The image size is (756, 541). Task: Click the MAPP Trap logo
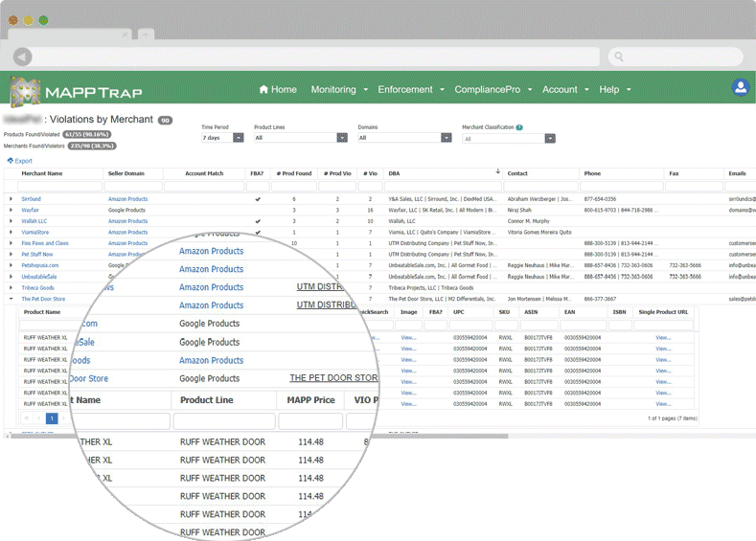[x=77, y=91]
